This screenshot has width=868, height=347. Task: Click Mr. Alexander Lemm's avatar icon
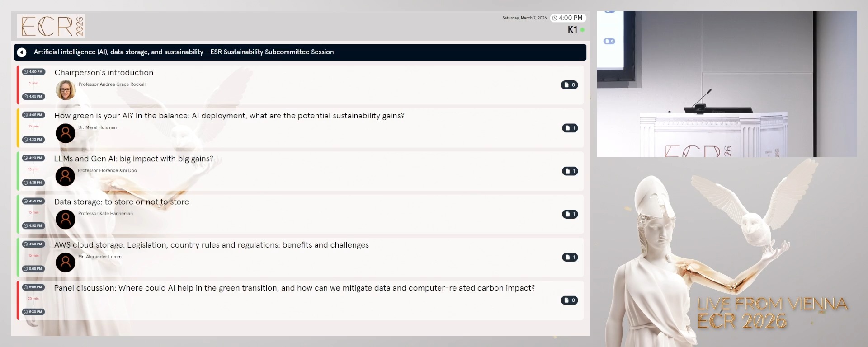66,263
